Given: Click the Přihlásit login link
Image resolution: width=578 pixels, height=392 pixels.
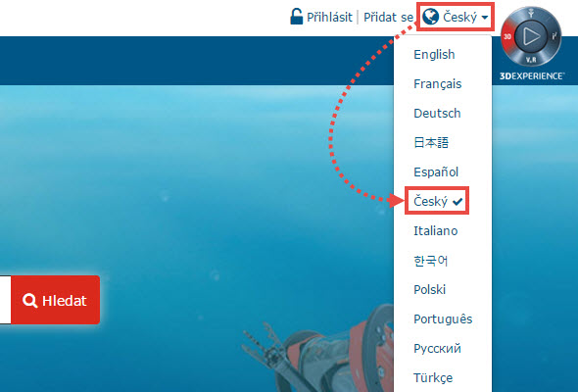Looking at the screenshot, I should pos(329,17).
